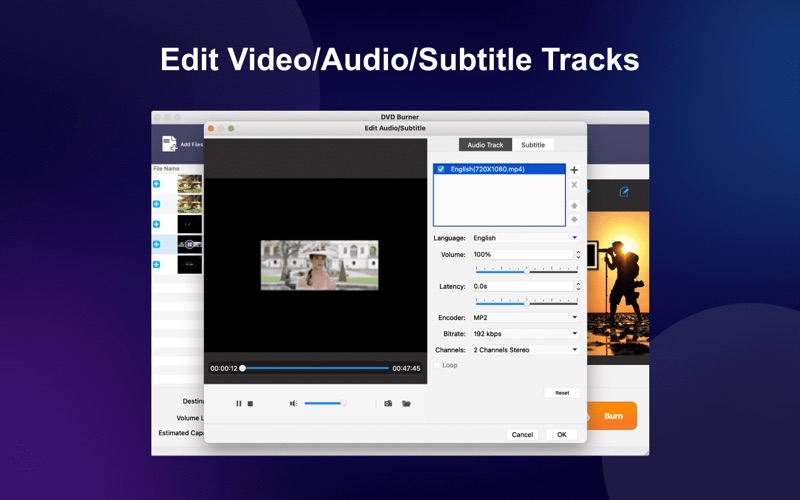The image size is (800, 500).
Task: Open the Language dropdown
Action: pos(525,238)
